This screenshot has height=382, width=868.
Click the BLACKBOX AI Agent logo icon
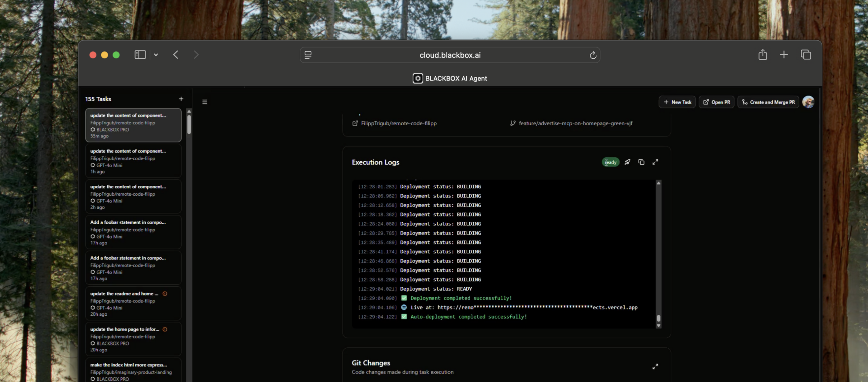(x=417, y=78)
